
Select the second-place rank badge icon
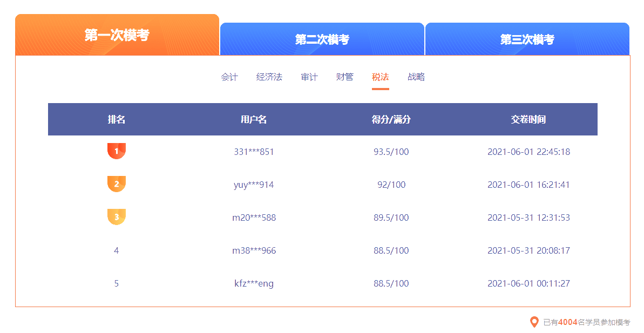(117, 184)
